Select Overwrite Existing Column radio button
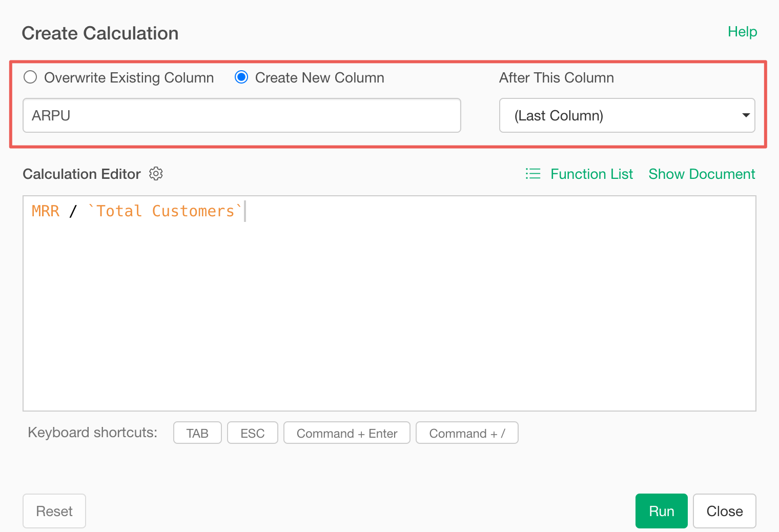 (x=30, y=77)
